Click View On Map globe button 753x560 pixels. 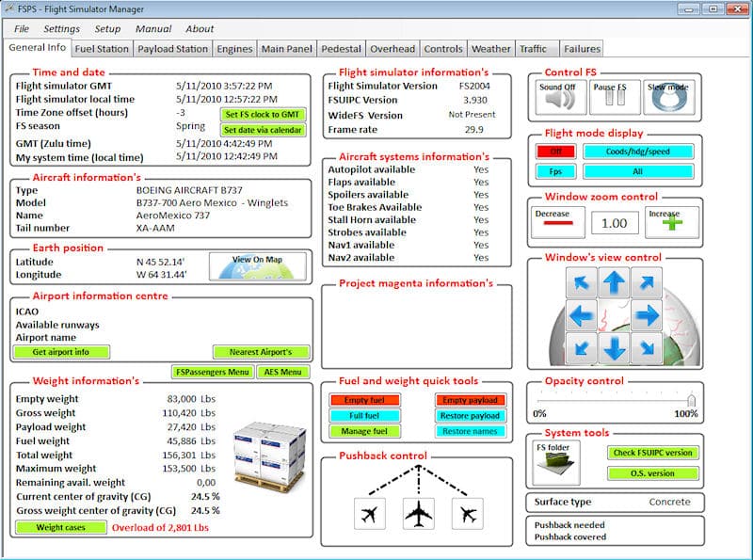click(257, 266)
